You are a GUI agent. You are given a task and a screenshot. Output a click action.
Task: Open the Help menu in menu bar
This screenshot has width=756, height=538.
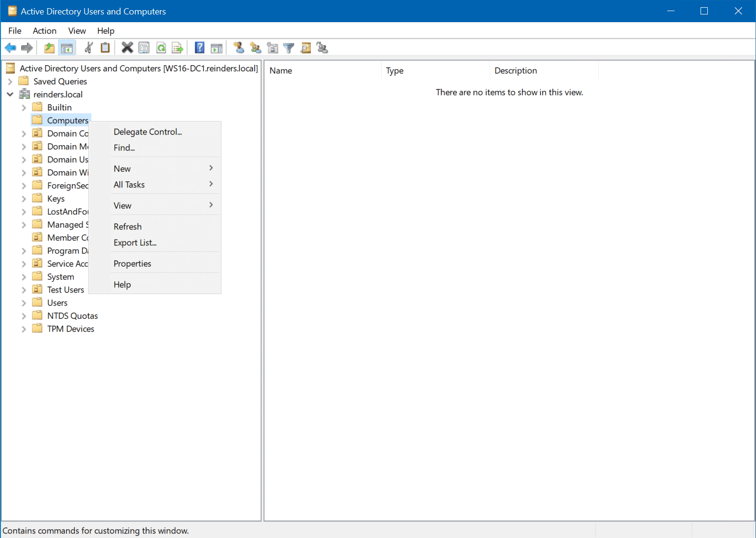coord(106,31)
